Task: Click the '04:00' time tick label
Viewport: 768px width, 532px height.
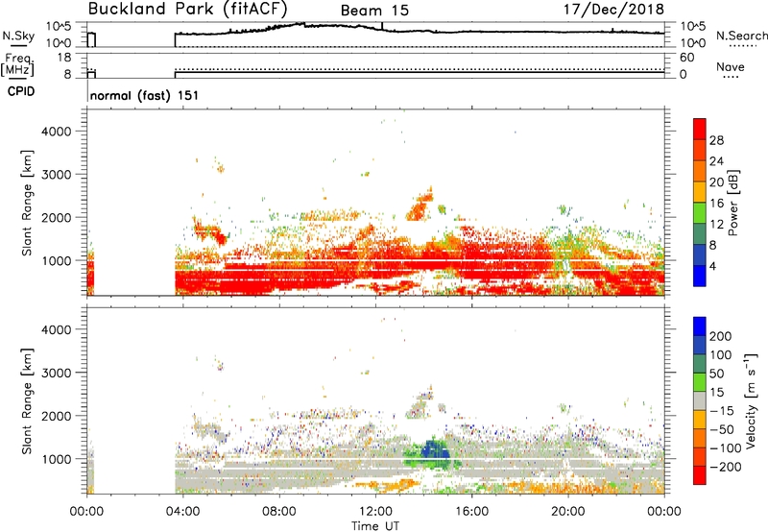Action: click(183, 512)
